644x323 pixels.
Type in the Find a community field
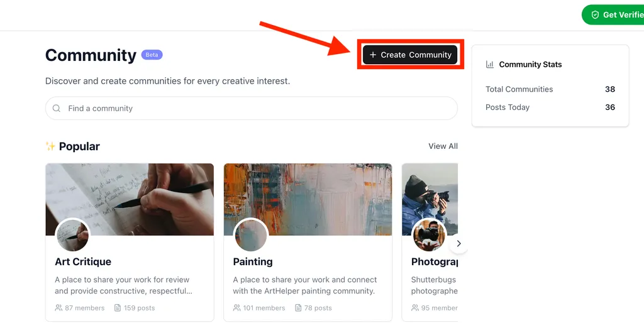[252, 108]
